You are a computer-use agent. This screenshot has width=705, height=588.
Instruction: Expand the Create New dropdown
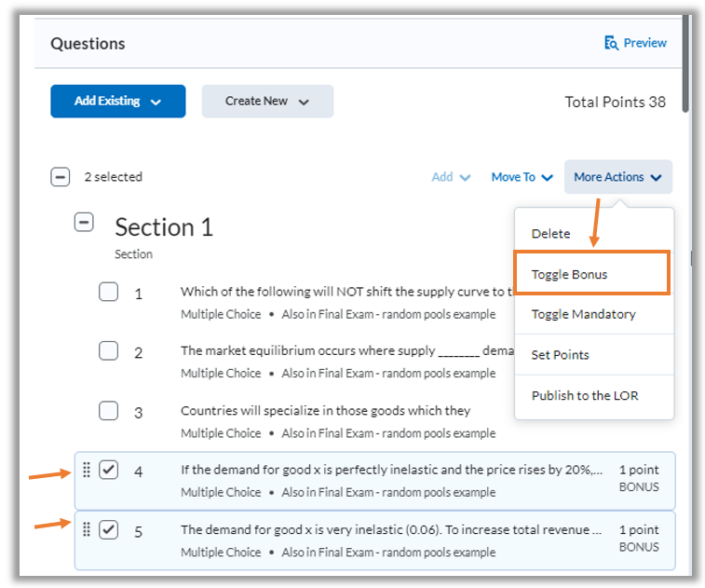pos(267,101)
